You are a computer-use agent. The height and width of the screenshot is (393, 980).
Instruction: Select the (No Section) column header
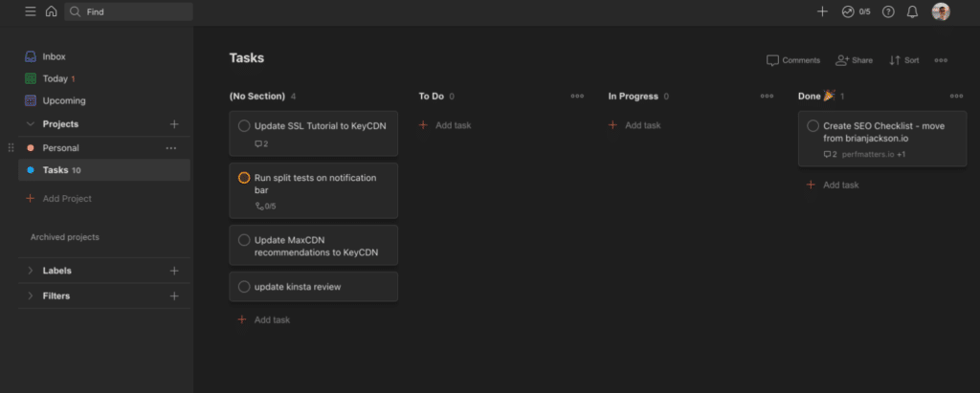[256, 97]
